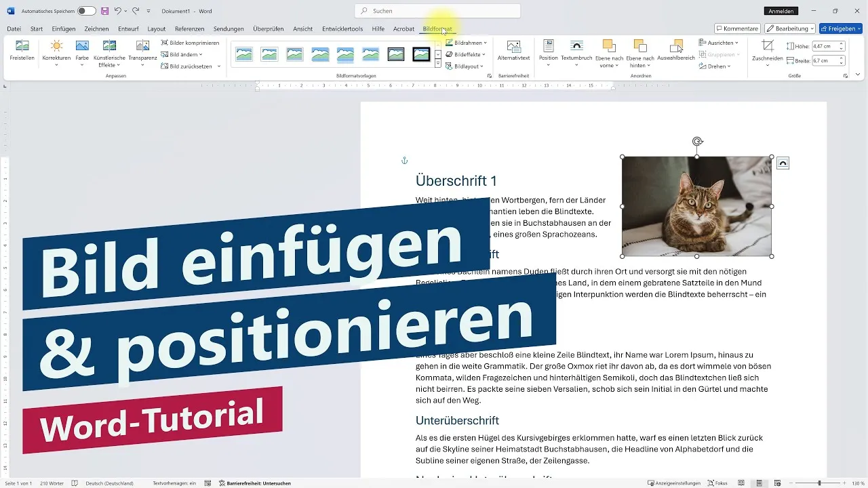This screenshot has height=488, width=868.
Task: Switch to the Einfügen ribbon tab
Action: pos(63,28)
